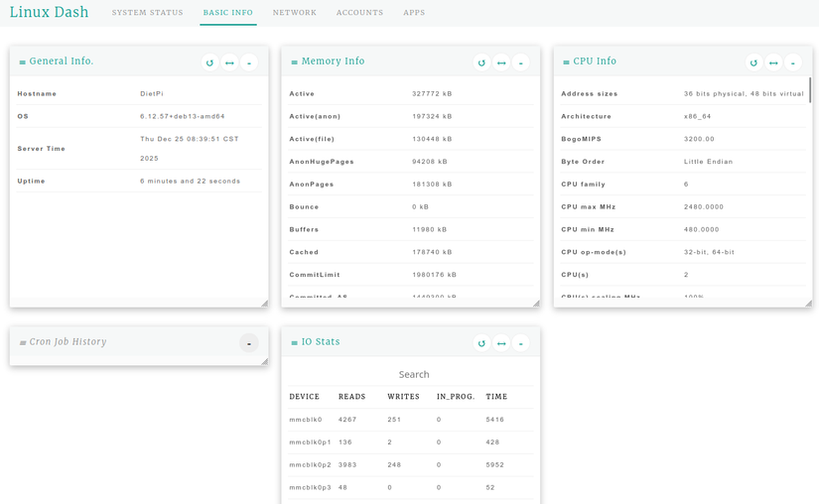Focus the IO Stats search field
This screenshot has height=504, width=819.
[x=413, y=374]
